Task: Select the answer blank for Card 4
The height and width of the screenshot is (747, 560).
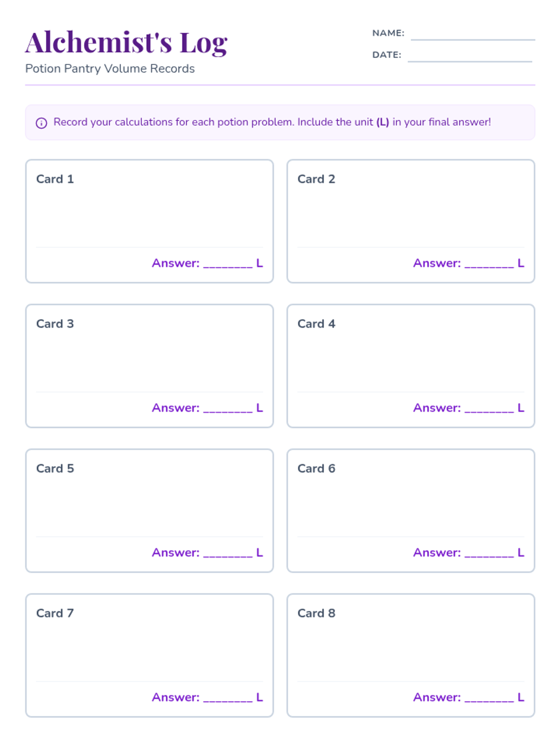Action: pyautogui.click(x=489, y=408)
